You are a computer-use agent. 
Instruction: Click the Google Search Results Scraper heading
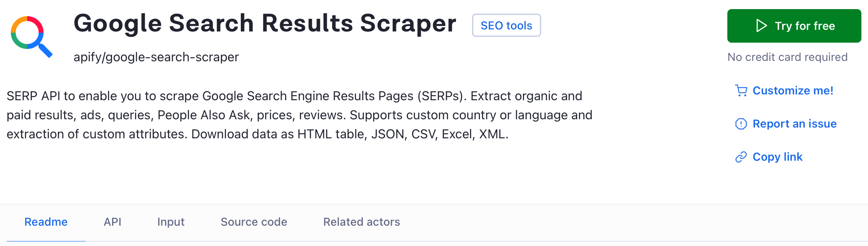[x=265, y=23]
